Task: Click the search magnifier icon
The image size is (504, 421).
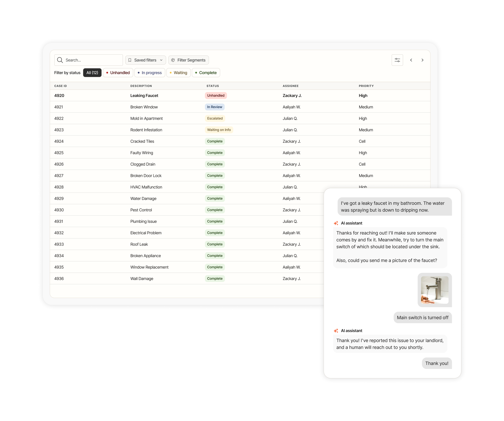Action: coord(60,60)
